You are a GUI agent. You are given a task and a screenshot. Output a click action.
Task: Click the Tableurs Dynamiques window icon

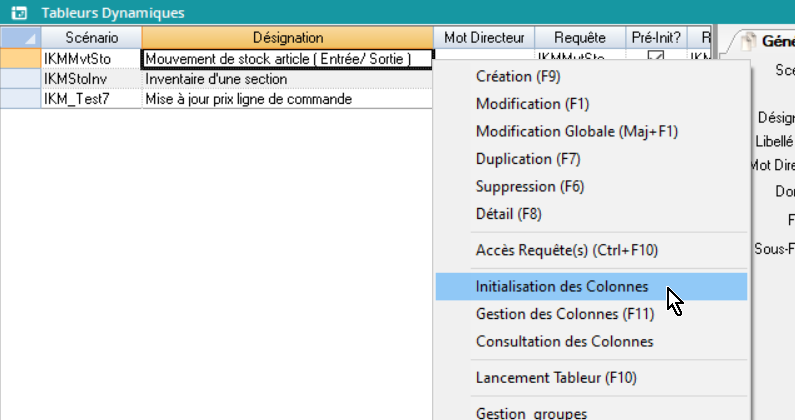[x=18, y=13]
